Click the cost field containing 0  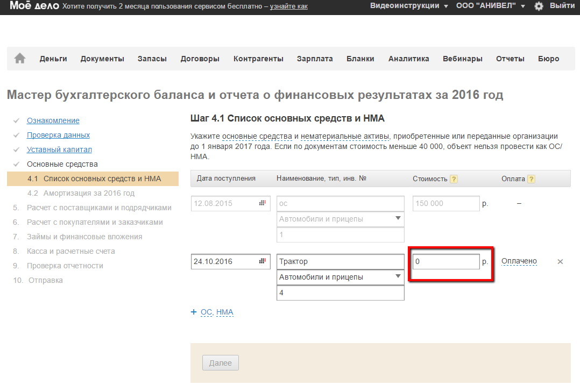445,262
